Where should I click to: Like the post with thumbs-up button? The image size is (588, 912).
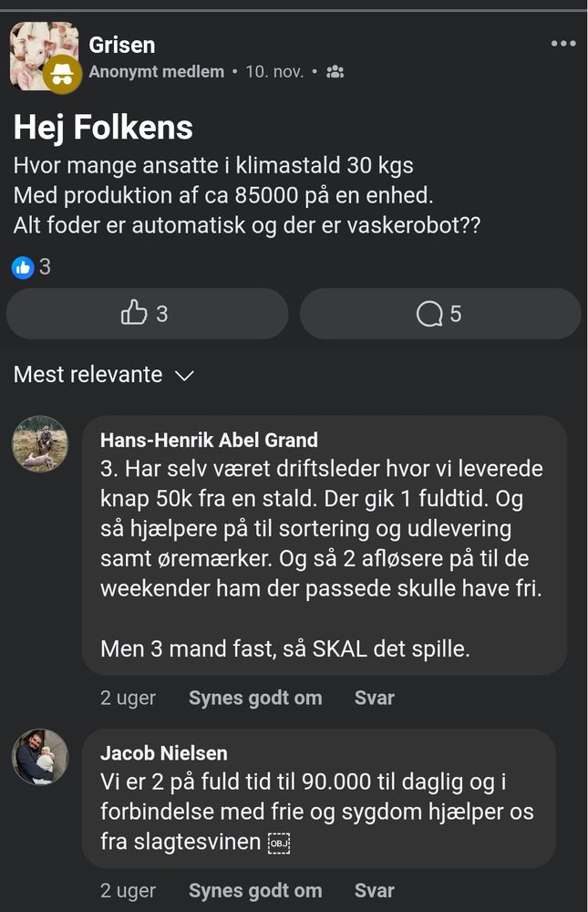pos(147,314)
